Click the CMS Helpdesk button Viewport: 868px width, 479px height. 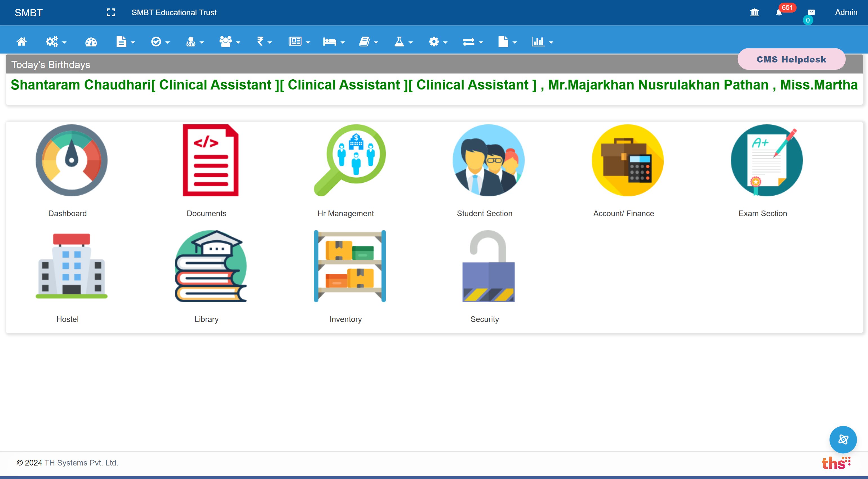tap(791, 59)
